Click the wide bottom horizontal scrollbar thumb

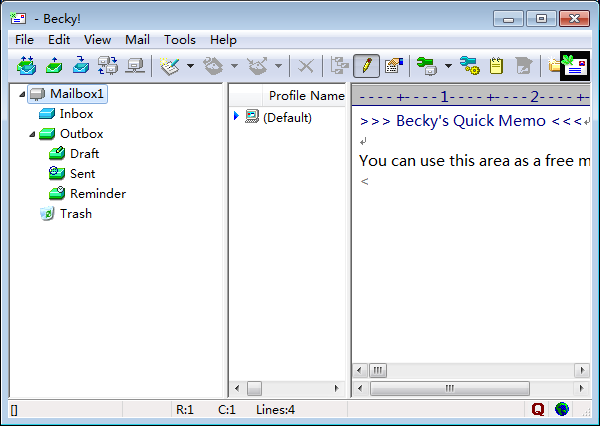tap(450, 388)
